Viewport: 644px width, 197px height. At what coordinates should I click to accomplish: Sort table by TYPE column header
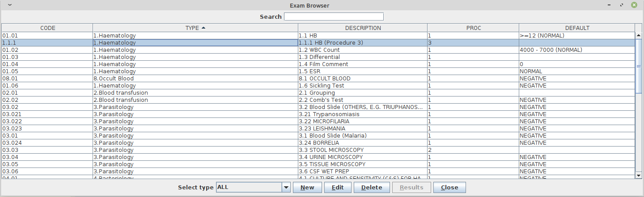coord(195,28)
